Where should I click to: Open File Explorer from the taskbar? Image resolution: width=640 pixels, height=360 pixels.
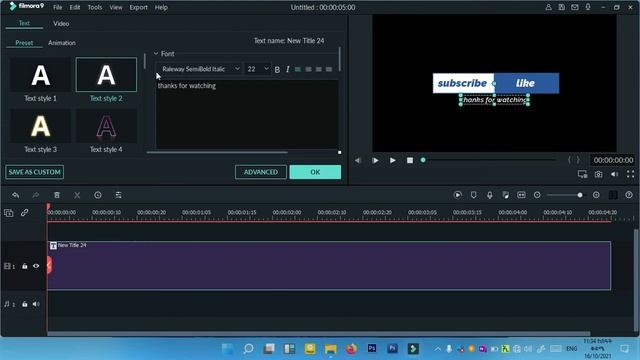[x=331, y=349]
